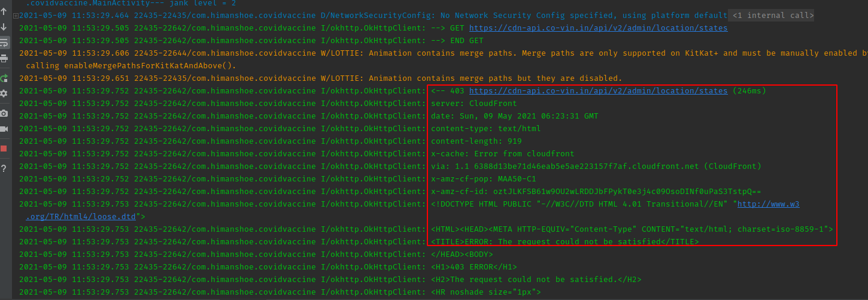Click the 'calling enableMergePathsForKitKatAndAbove()' line

point(131,66)
